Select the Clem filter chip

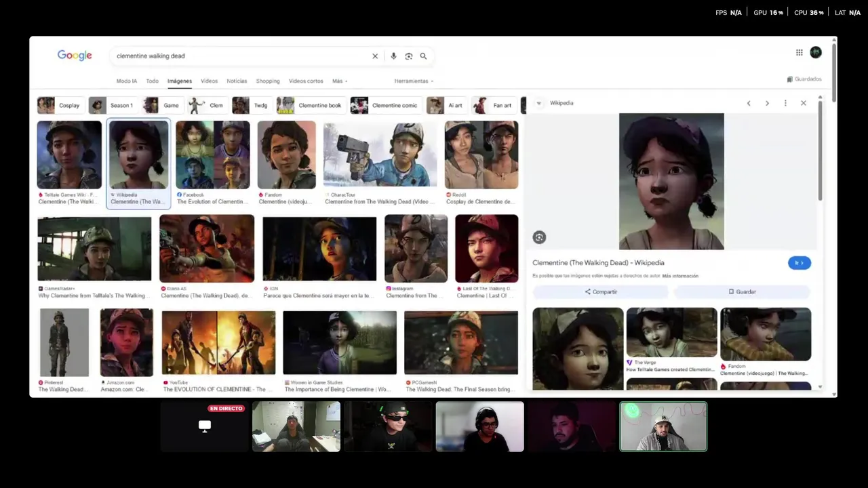click(207, 105)
